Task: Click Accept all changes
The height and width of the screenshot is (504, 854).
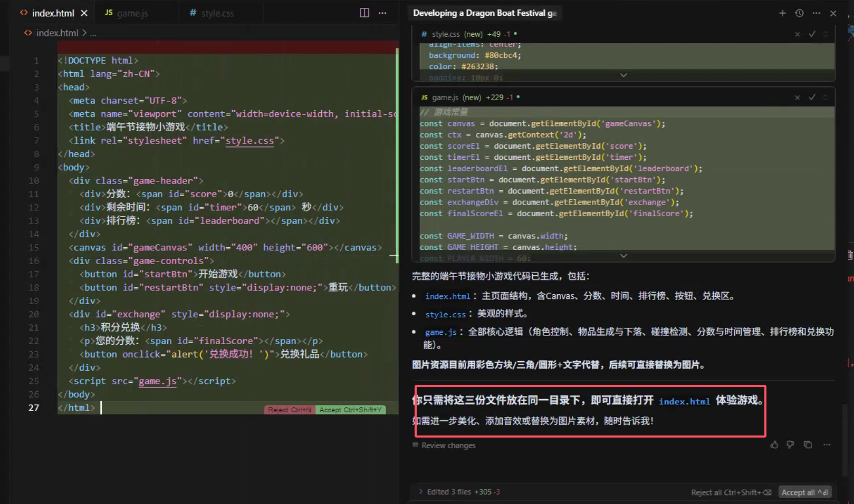Action: (805, 492)
